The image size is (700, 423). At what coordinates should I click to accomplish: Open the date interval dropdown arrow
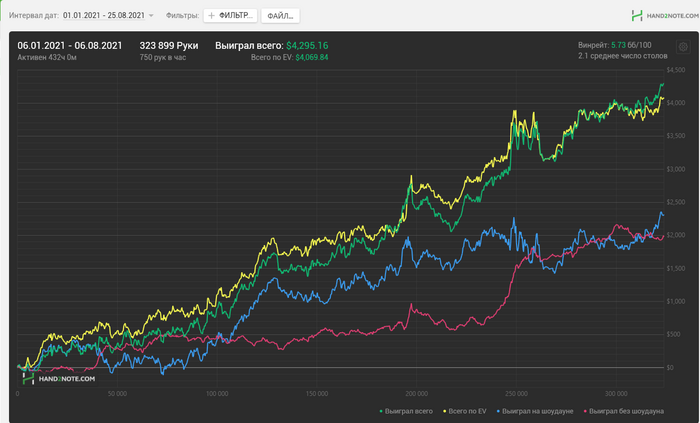coord(151,16)
